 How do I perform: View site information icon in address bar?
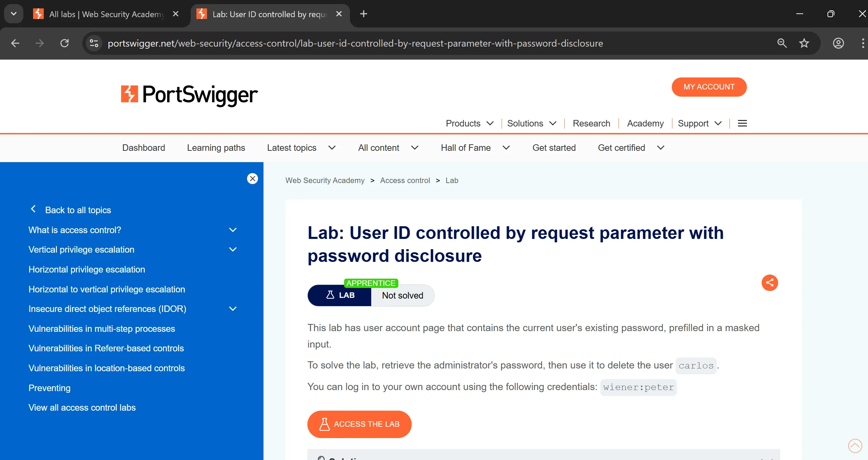[94, 43]
